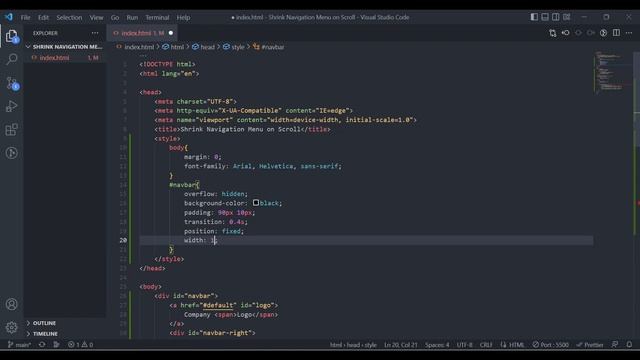
Task: Click the go back revision icon in editor toolbar
Action: (x=565, y=33)
